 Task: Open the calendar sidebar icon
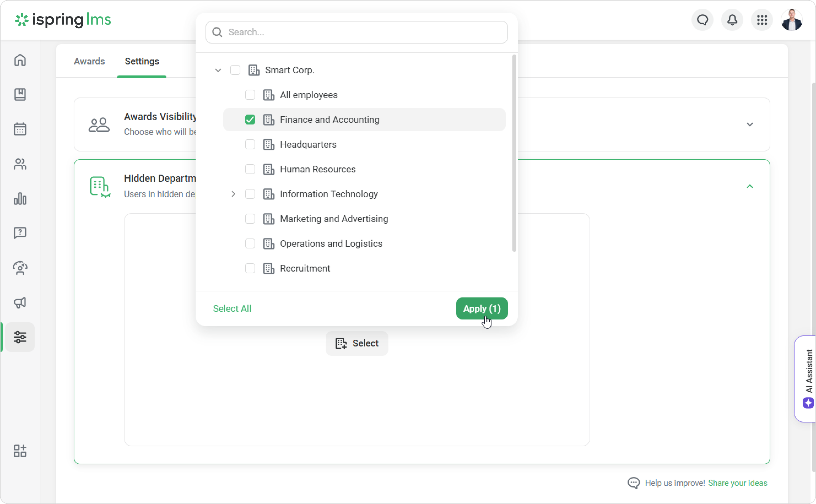point(20,129)
